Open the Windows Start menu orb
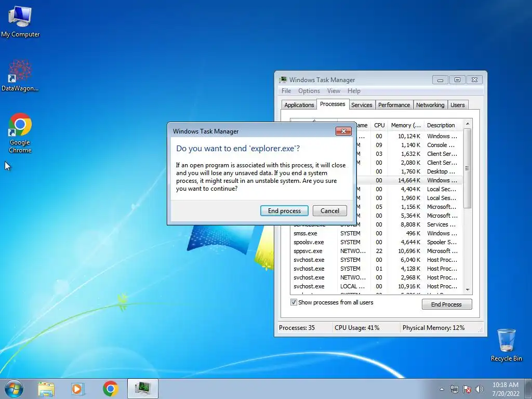 [14, 389]
